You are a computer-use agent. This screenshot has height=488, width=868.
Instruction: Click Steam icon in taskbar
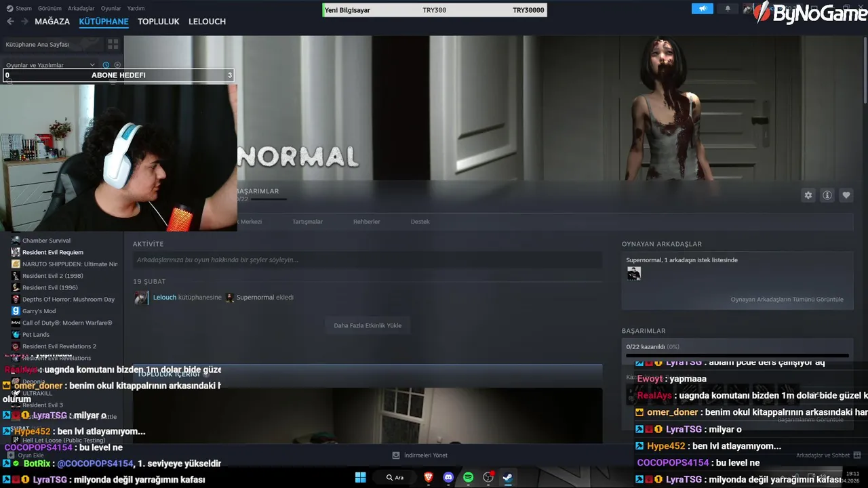[507, 477]
